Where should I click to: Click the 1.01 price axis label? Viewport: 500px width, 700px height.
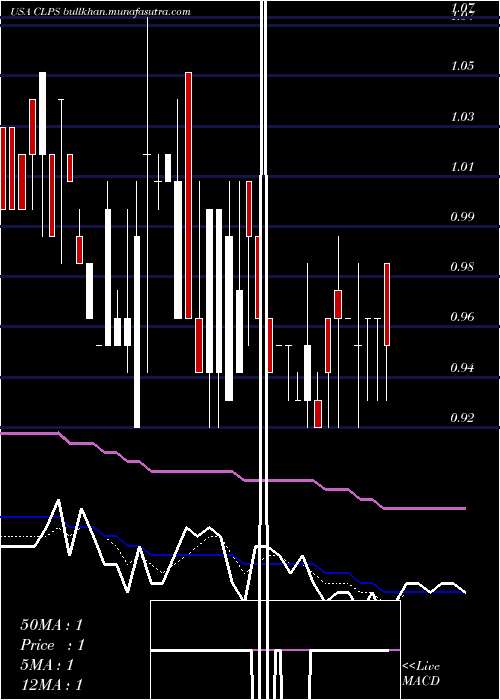[462, 167]
